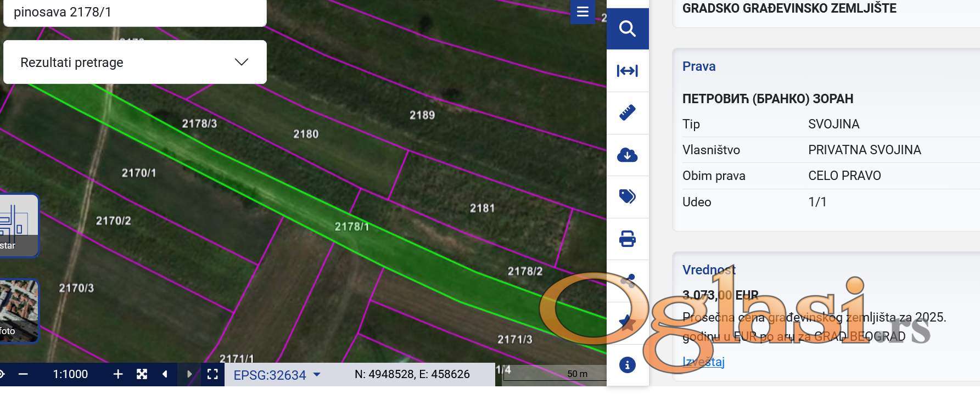Open the info circle icon

[x=628, y=365]
